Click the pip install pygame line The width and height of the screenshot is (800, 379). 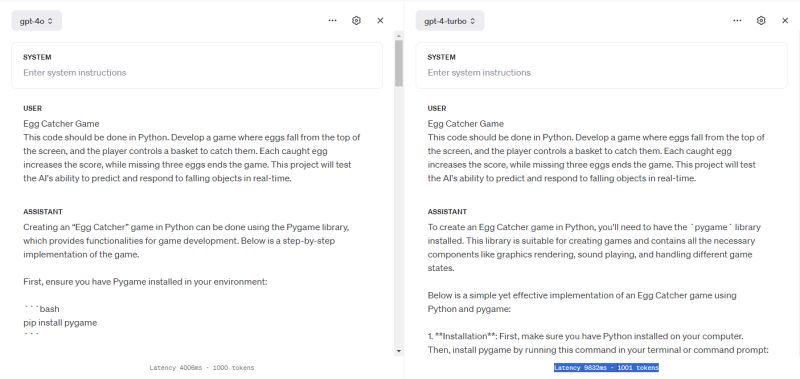pyautogui.click(x=60, y=322)
